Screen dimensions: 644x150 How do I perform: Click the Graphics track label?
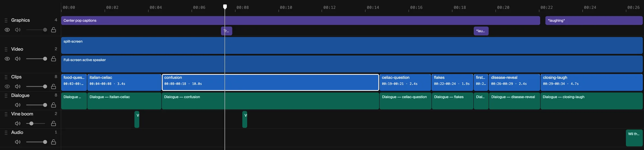tap(20, 20)
